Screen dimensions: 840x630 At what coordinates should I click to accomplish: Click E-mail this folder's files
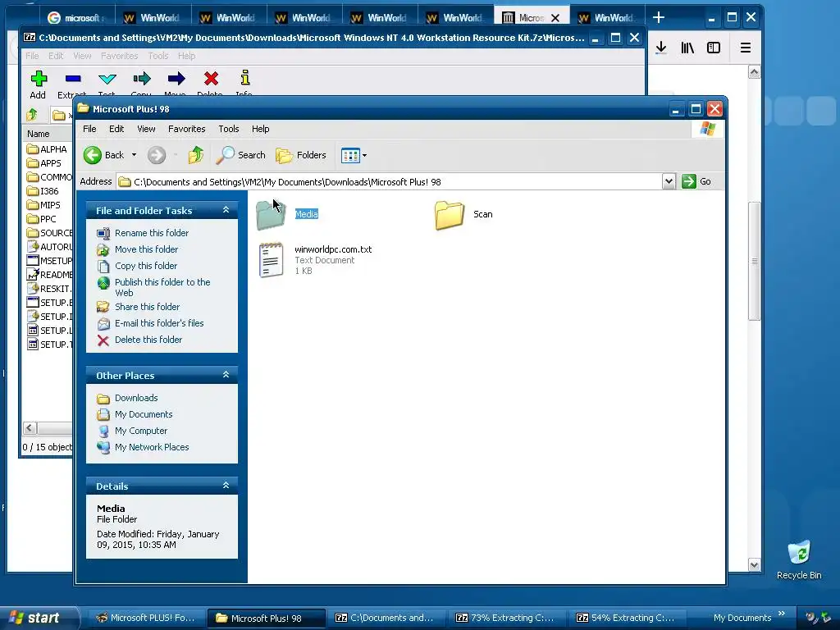(x=159, y=323)
